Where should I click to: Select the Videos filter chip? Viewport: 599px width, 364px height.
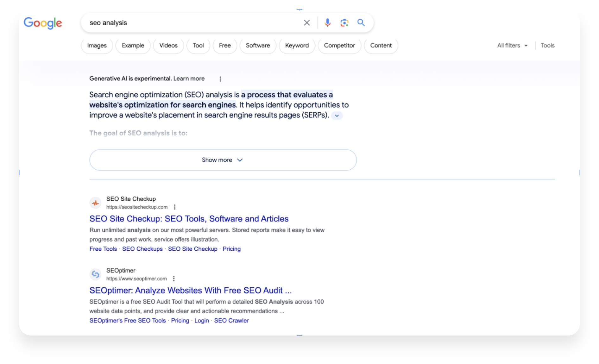click(168, 46)
